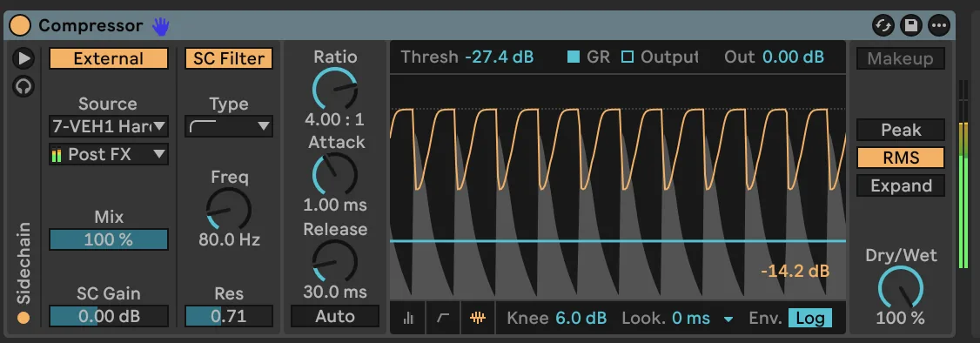Click the blue threshold line in display
The height and width of the screenshot is (343, 980).
click(617, 240)
